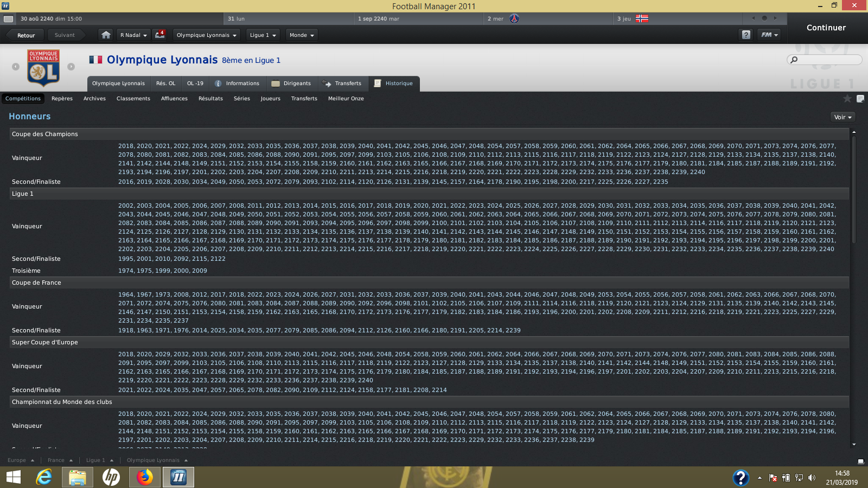
Task: Select the Archives history sub-tab
Action: (x=94, y=99)
